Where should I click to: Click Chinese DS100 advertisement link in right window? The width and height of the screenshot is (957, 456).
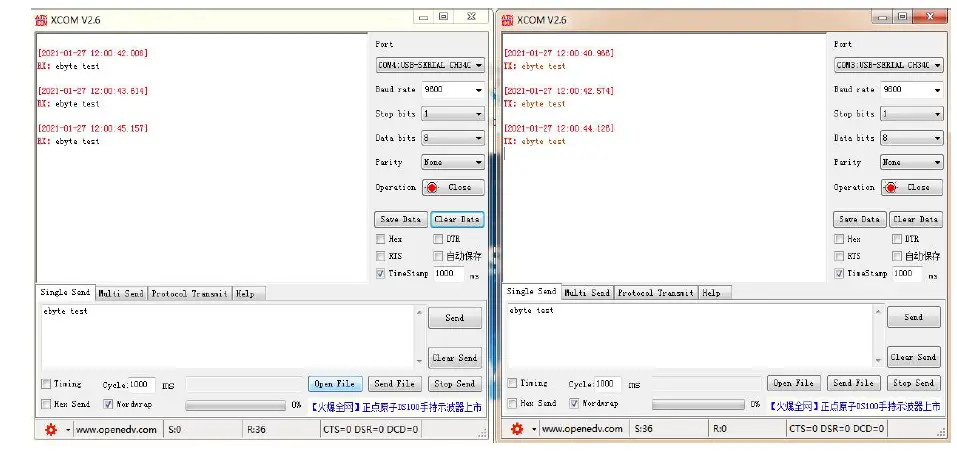854,405
